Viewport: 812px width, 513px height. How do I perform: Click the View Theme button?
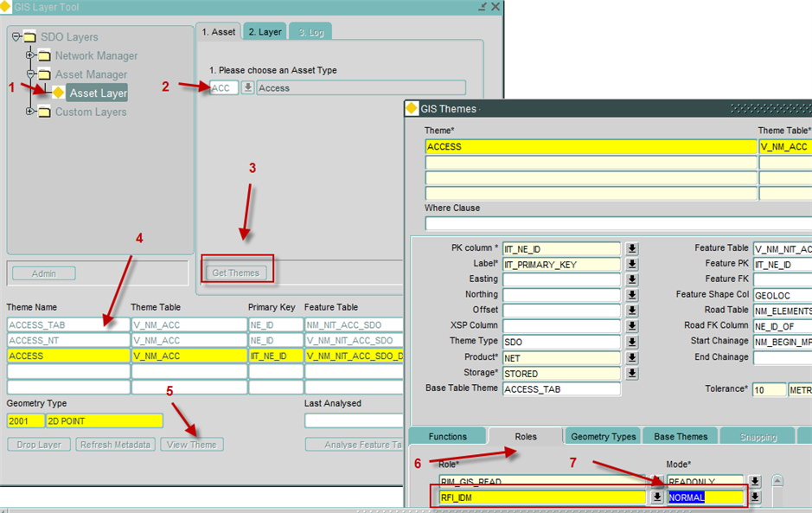point(192,445)
